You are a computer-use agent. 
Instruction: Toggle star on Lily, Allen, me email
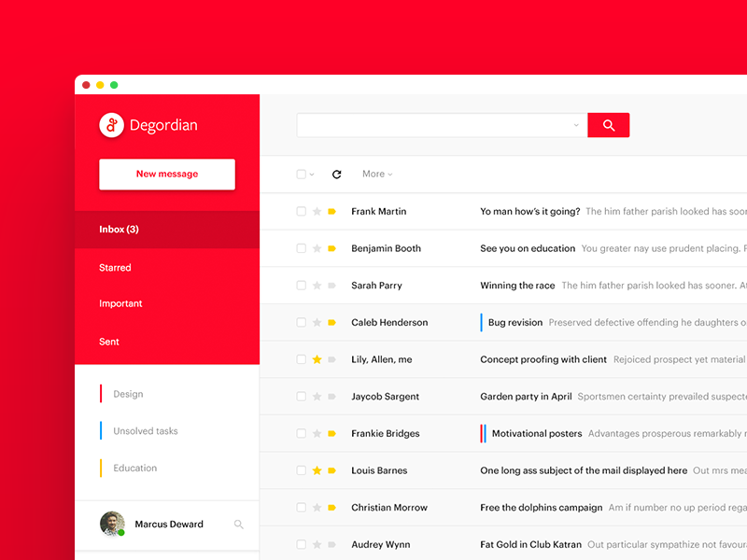click(x=317, y=359)
